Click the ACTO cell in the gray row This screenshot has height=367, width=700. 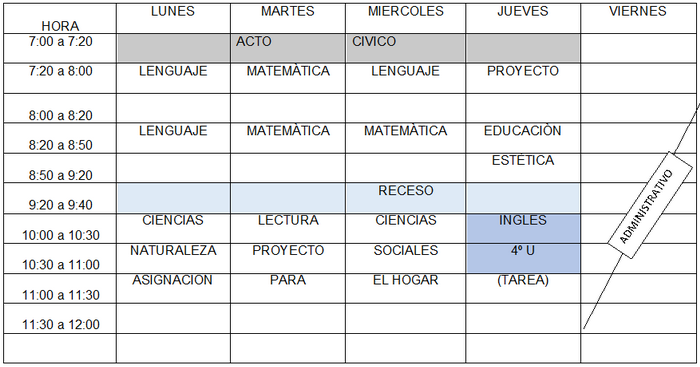288,48
